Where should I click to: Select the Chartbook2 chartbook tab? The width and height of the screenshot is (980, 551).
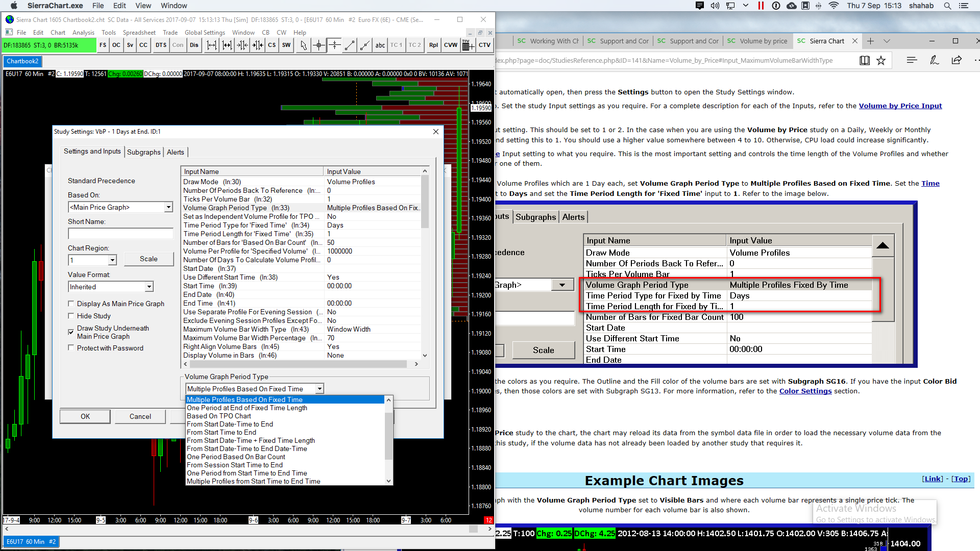22,61
